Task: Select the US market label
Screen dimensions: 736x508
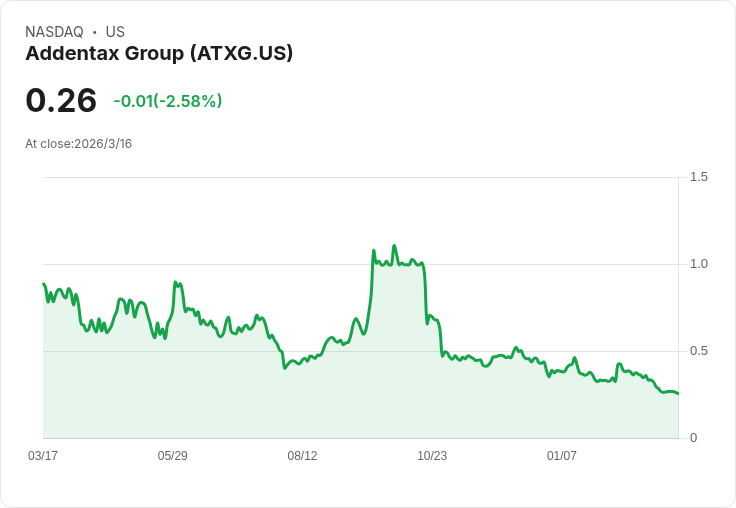Action: click(115, 32)
